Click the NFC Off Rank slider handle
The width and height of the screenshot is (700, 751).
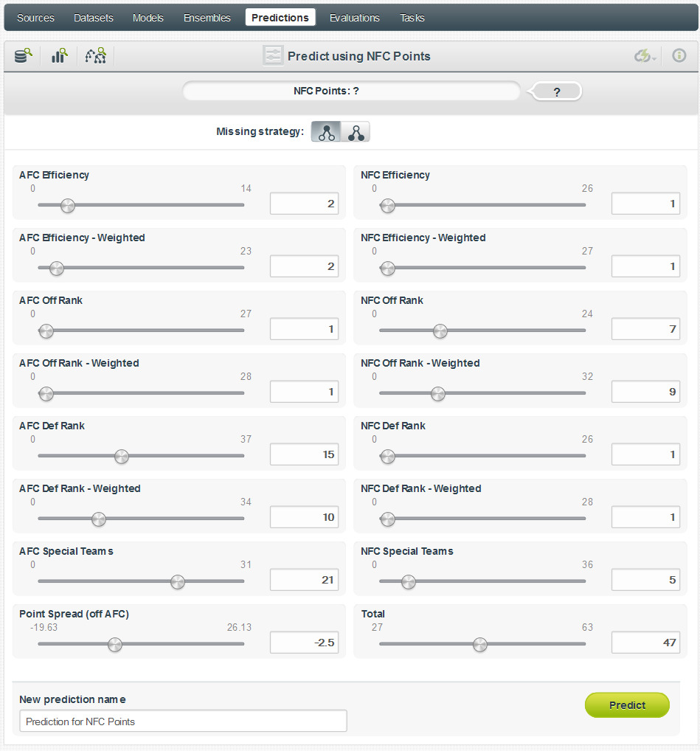(440, 331)
